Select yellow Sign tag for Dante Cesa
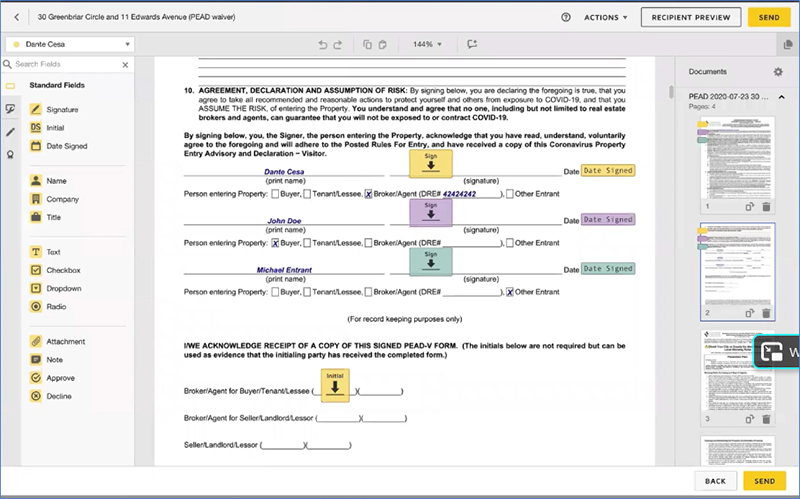The height and width of the screenshot is (499, 800). 431,163
